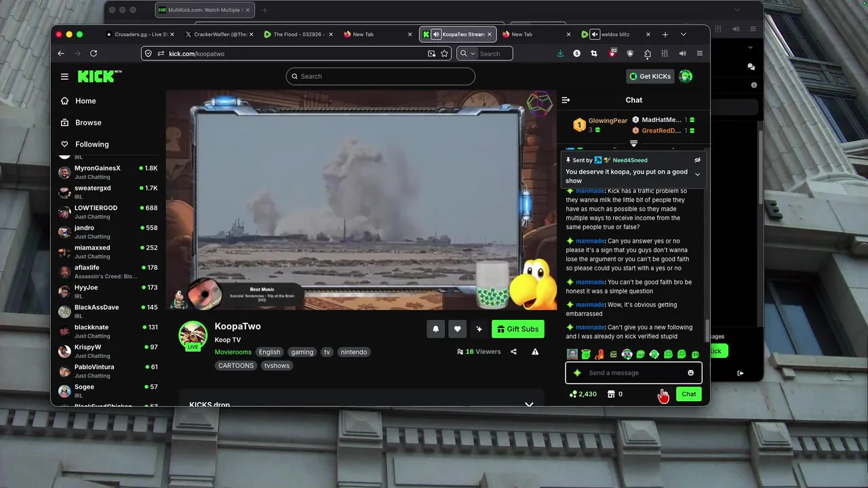This screenshot has height=488, width=868.
Task: Expand the chat leaderboard
Action: point(634,144)
